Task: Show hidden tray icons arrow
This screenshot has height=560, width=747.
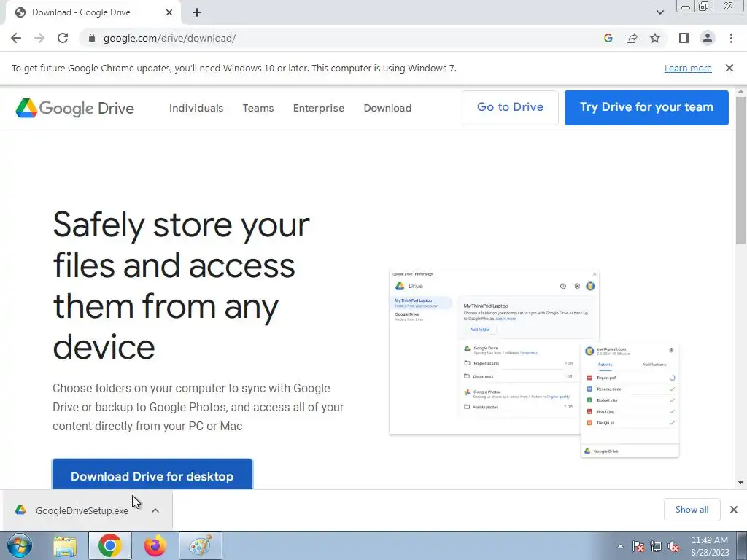Action: [x=620, y=547]
